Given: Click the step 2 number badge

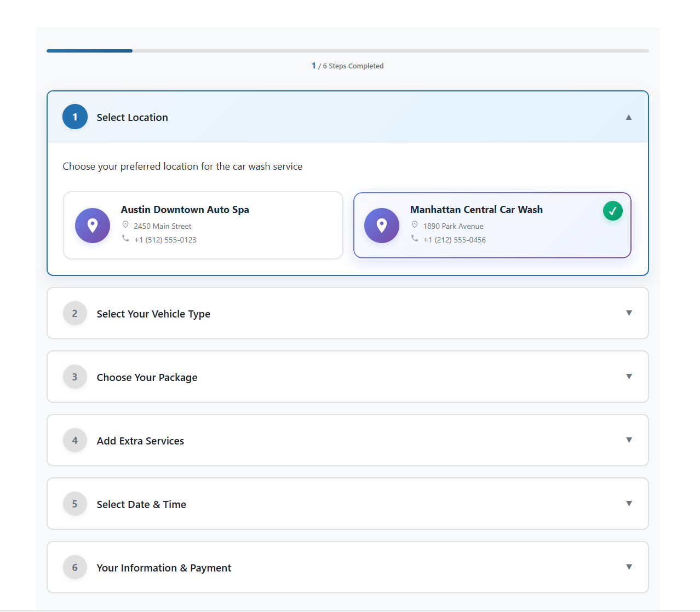Looking at the screenshot, I should coord(75,314).
